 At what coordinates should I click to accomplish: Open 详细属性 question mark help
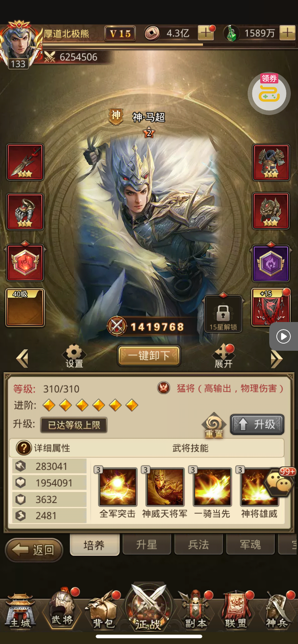[x=24, y=448]
